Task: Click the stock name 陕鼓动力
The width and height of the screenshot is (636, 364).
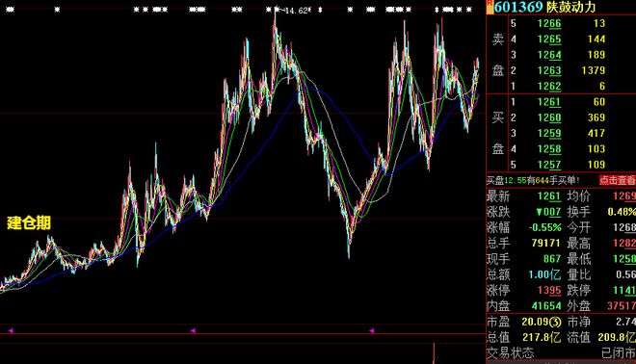Action: click(x=571, y=7)
